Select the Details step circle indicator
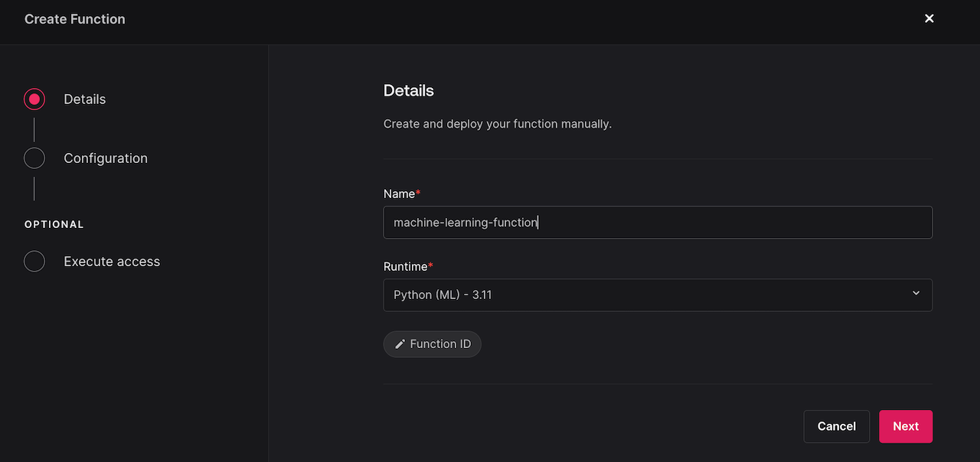Viewport: 980px width, 462px height. [x=34, y=99]
